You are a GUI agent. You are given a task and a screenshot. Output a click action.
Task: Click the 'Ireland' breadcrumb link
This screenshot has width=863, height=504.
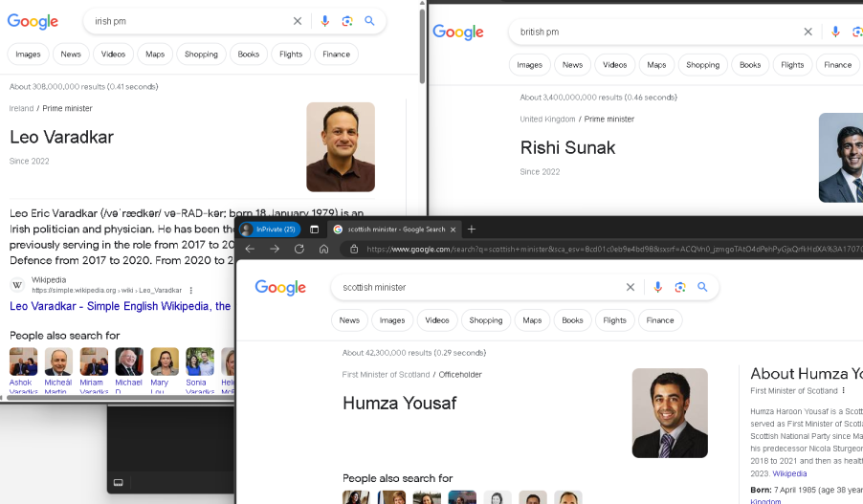tap(21, 108)
